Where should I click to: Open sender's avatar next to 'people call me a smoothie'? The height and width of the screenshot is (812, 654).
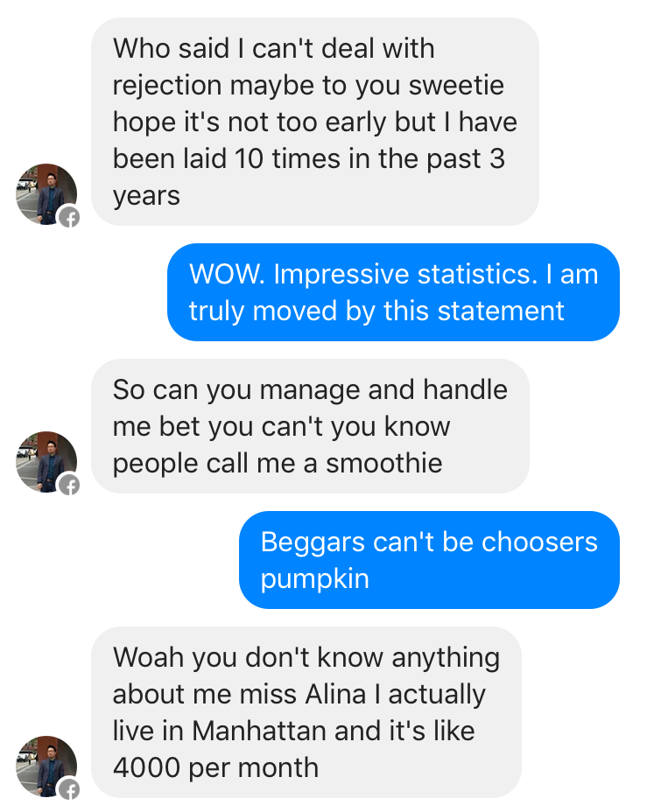(x=46, y=462)
